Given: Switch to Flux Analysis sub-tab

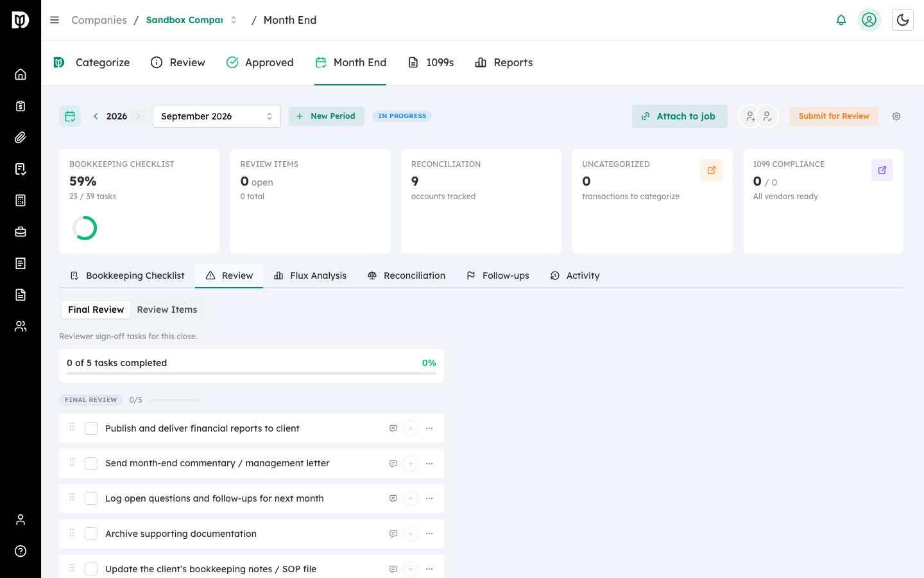Looking at the screenshot, I should 310,276.
